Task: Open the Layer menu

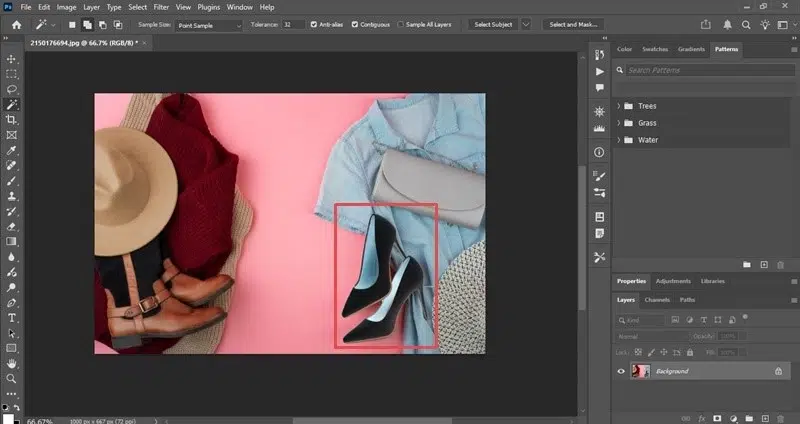Action: click(92, 7)
